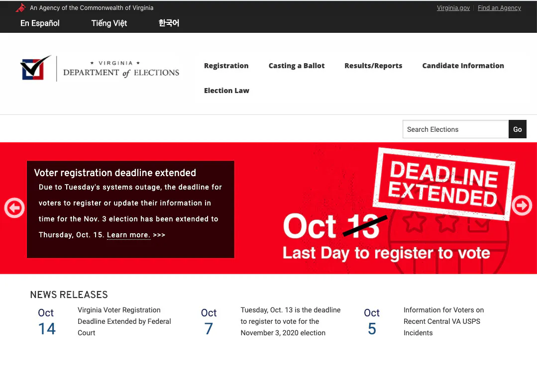Click 'An Agency of the Commonwealth of Virginia' text

coord(92,7)
